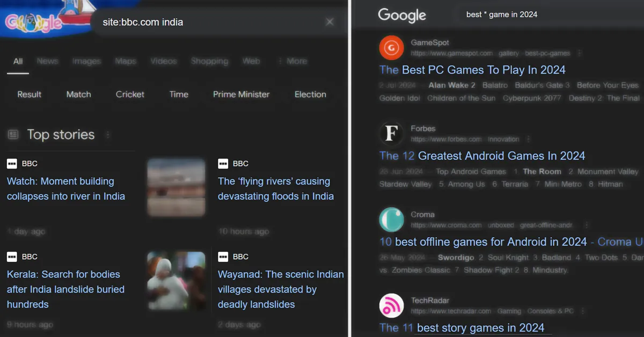
Task: Click the Kerala landslide story thumbnail
Action: click(x=176, y=280)
